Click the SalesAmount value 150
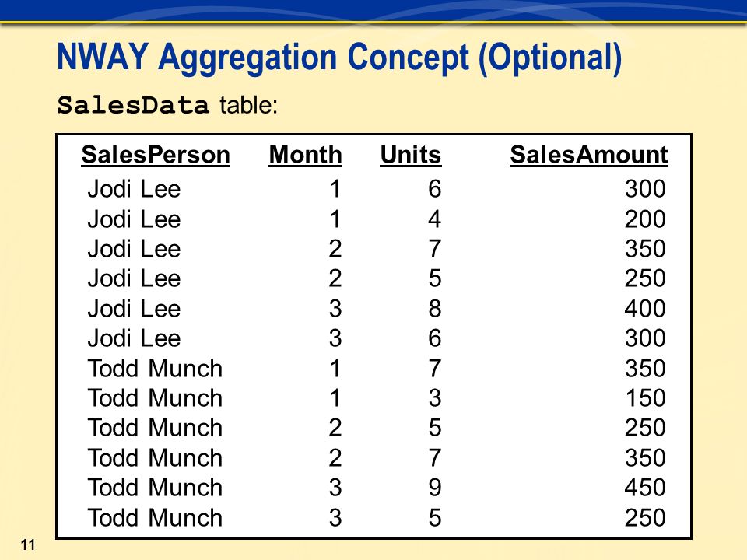Image resolution: width=747 pixels, height=560 pixels. [x=645, y=398]
